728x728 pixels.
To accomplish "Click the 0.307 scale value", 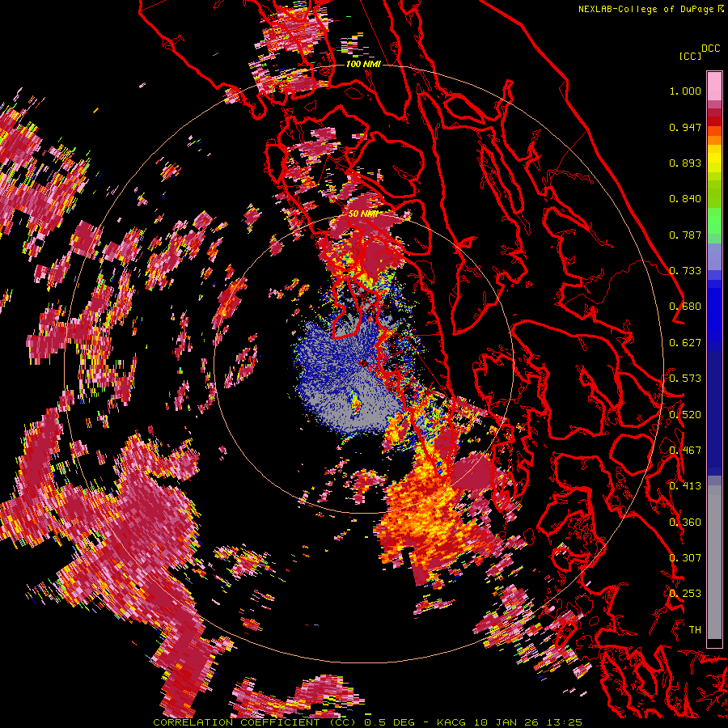I will pos(685,558).
